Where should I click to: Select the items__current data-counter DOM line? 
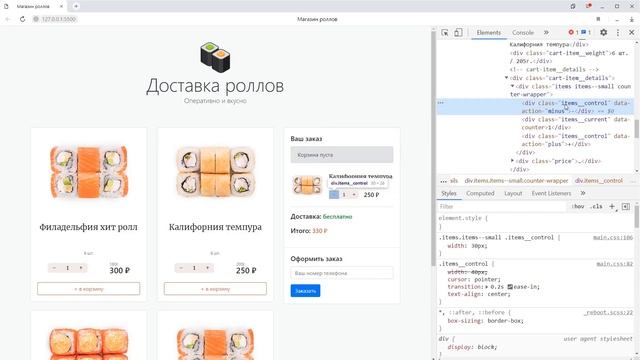(x=576, y=123)
